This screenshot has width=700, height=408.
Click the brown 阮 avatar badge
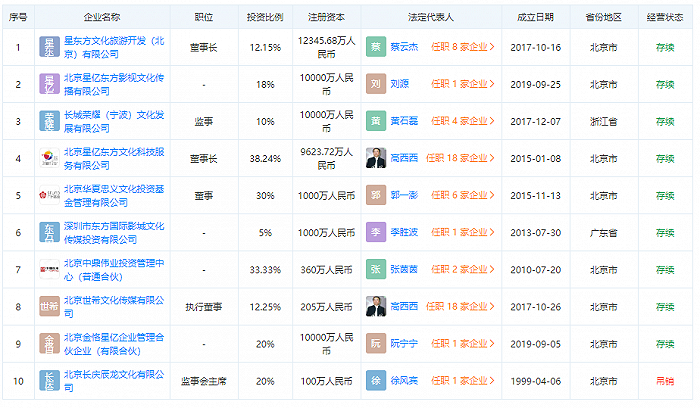click(x=376, y=343)
